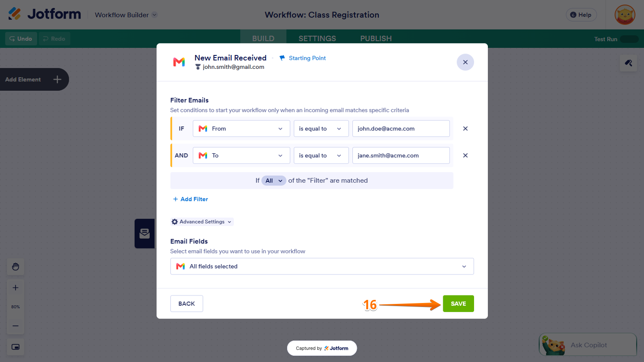The image size is (644, 362).
Task: Open the Ask Copilot assistant
Action: (x=588, y=345)
